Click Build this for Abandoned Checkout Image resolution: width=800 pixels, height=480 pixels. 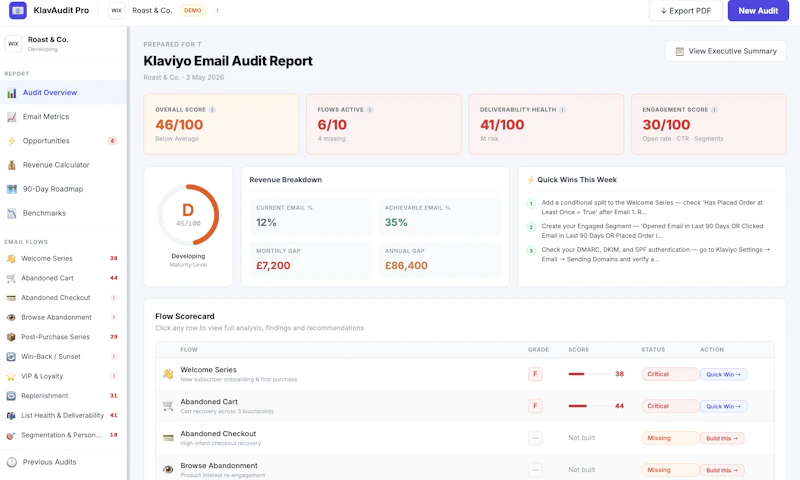click(722, 438)
